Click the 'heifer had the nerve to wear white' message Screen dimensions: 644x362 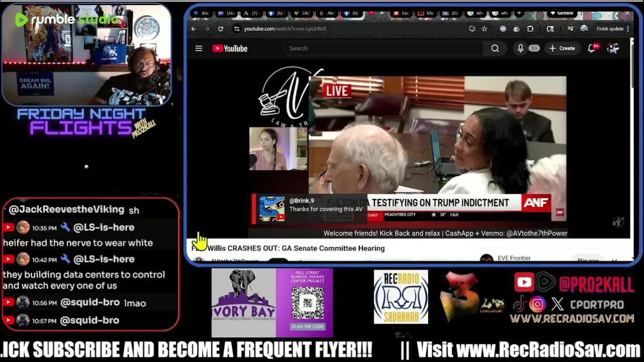pyautogui.click(x=77, y=243)
